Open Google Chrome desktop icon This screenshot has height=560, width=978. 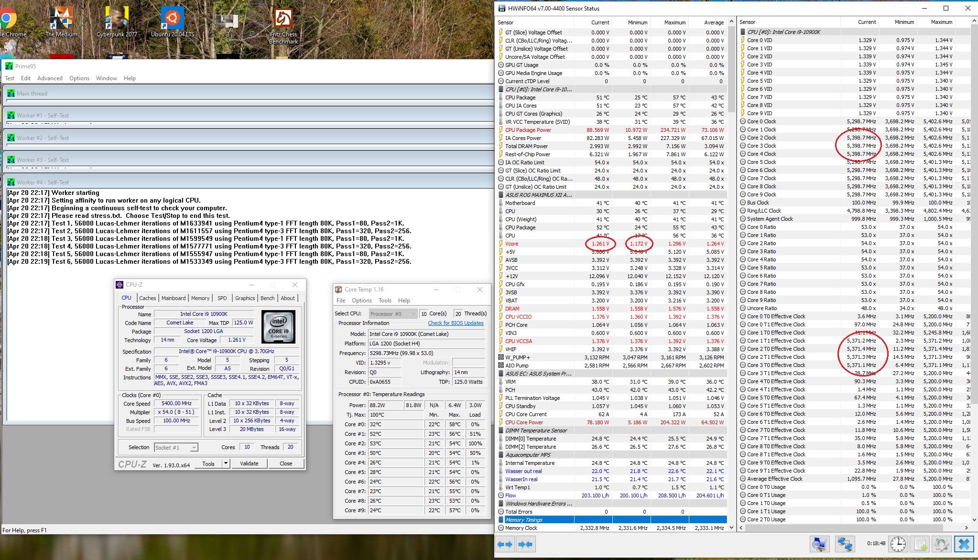(x=10, y=22)
